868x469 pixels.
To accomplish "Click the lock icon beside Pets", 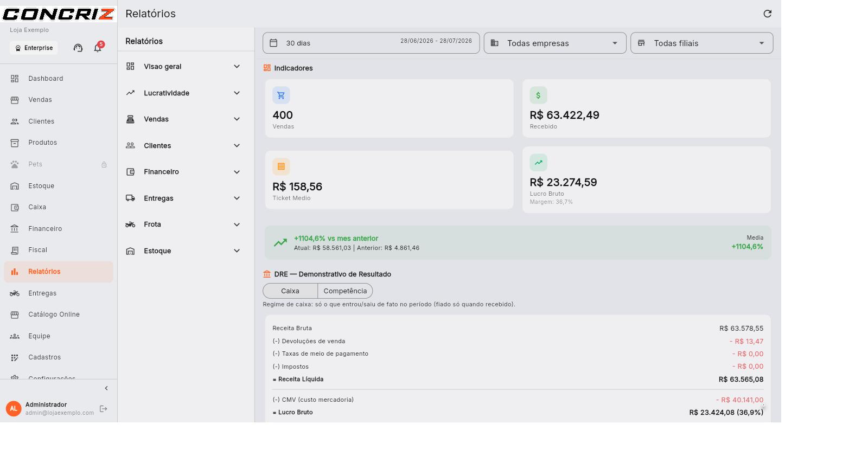I will [104, 164].
